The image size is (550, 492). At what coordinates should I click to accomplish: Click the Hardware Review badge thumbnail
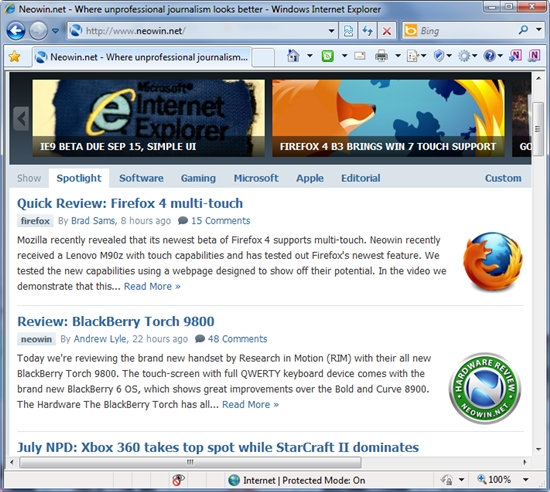coord(485,388)
